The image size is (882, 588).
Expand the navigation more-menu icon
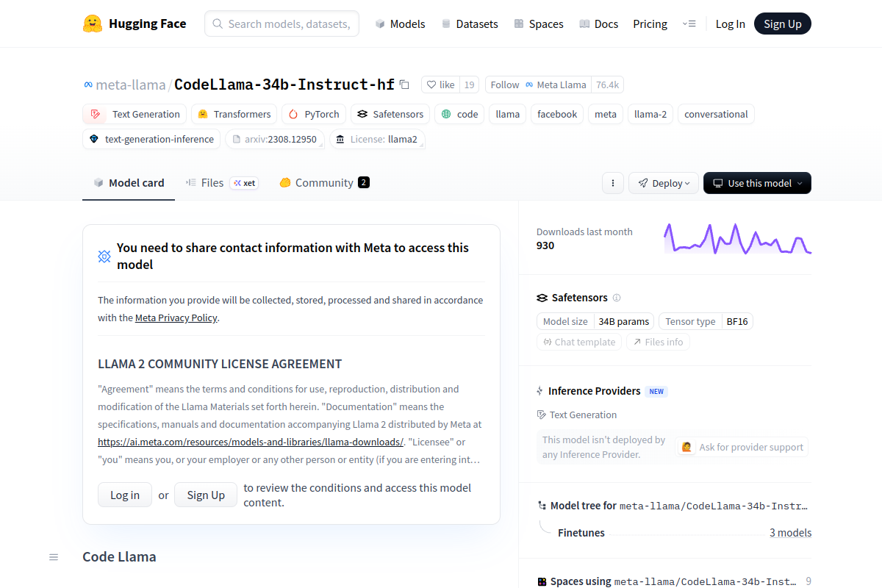[x=689, y=24]
